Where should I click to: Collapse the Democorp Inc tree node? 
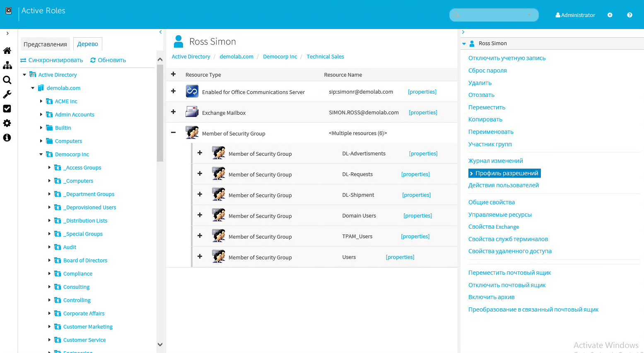[41, 154]
